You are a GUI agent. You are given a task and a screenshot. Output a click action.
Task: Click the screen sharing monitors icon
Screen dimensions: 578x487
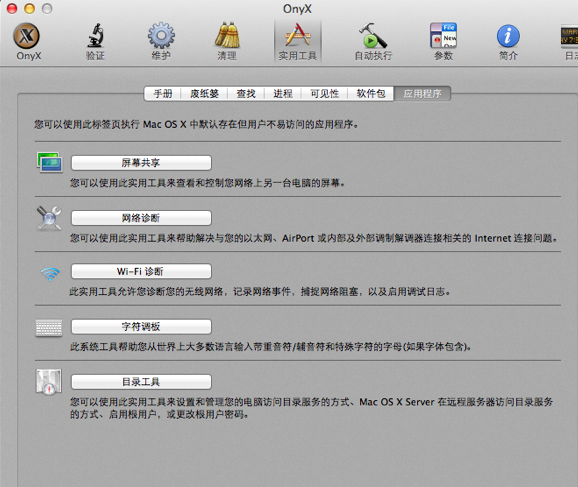click(50, 162)
